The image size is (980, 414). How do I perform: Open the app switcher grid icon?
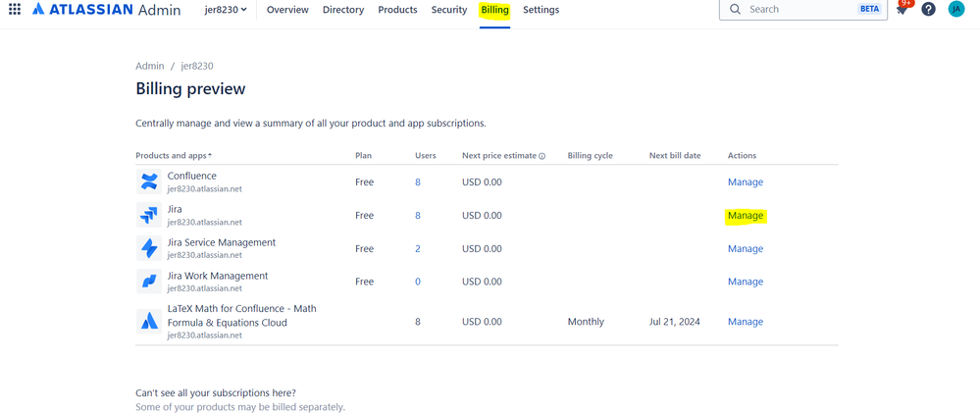click(x=15, y=10)
